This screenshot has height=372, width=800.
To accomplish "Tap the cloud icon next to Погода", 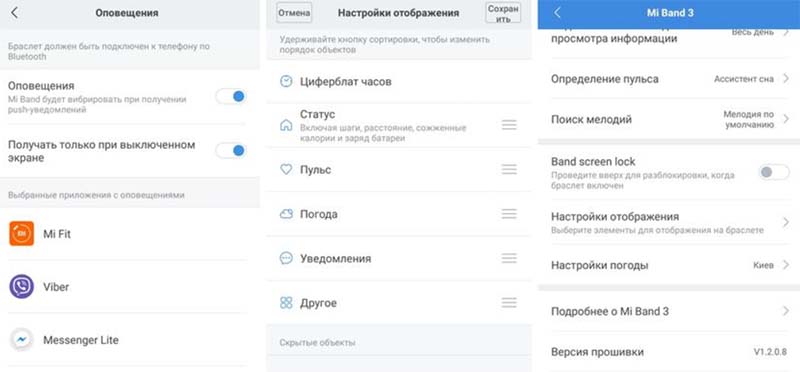I will 286,214.
